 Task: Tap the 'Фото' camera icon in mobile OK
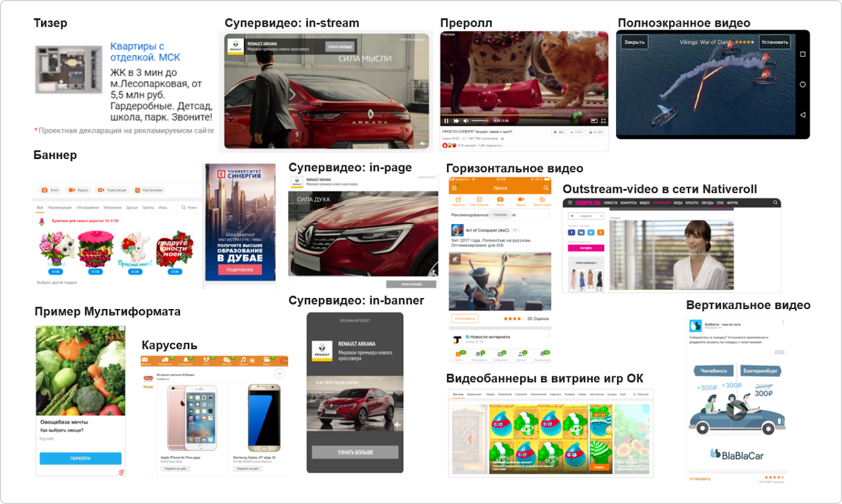tap(500, 201)
